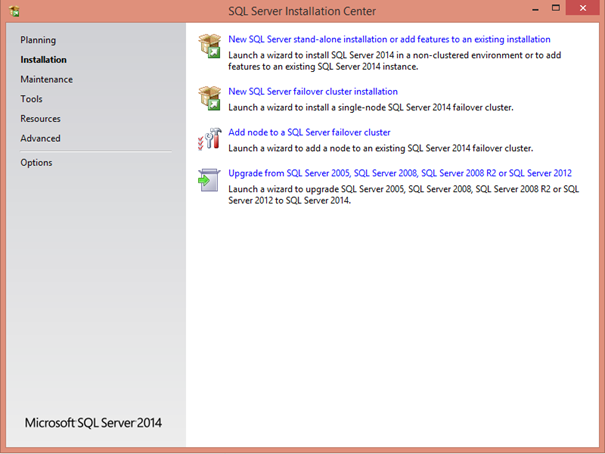Screen dimensions: 605x454
Task: Maximize the Installation Center window
Action: click(x=556, y=8)
